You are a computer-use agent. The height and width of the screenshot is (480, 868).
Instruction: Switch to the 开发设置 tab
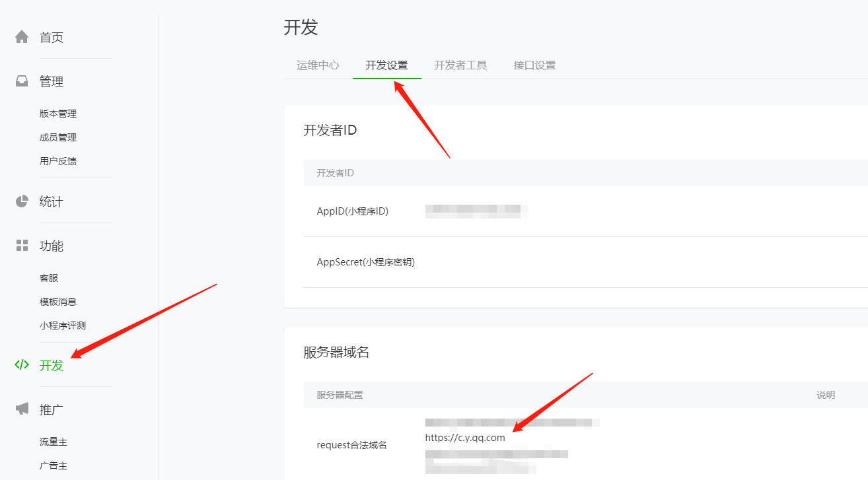(386, 65)
